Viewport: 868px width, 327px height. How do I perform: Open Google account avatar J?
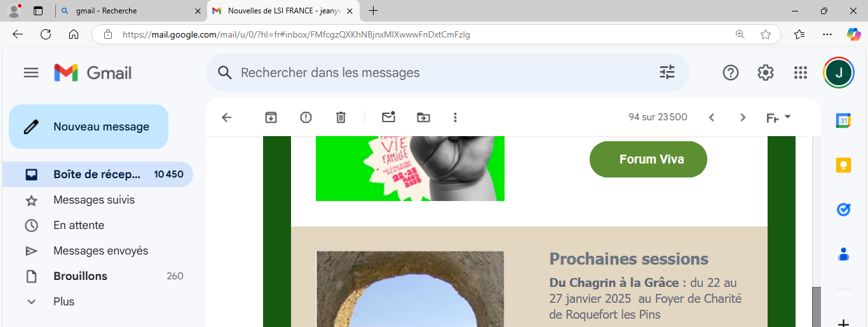(839, 73)
